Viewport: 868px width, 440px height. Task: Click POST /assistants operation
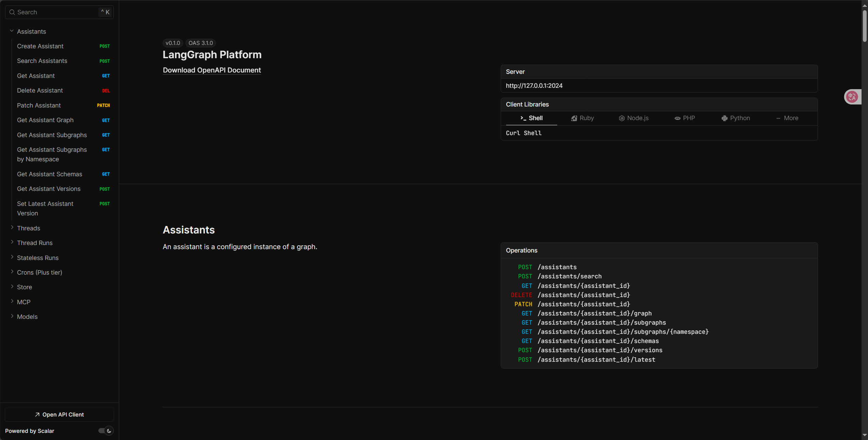547,267
